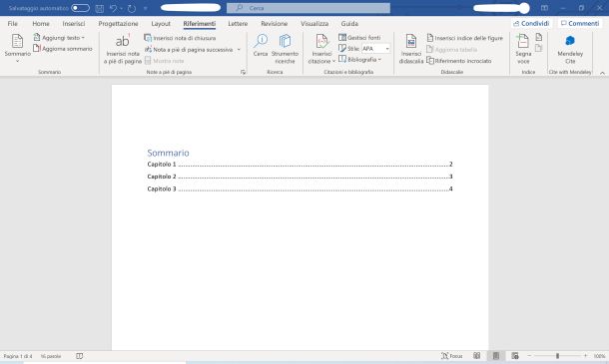The width and height of the screenshot is (609, 364).
Task: Select print layout view icon
Action: 496,356
